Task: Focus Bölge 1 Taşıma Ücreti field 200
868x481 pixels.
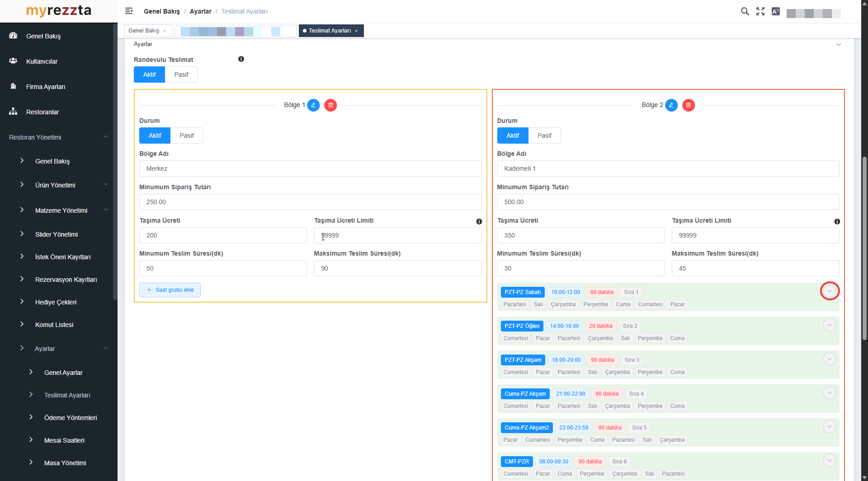Action: (x=223, y=235)
